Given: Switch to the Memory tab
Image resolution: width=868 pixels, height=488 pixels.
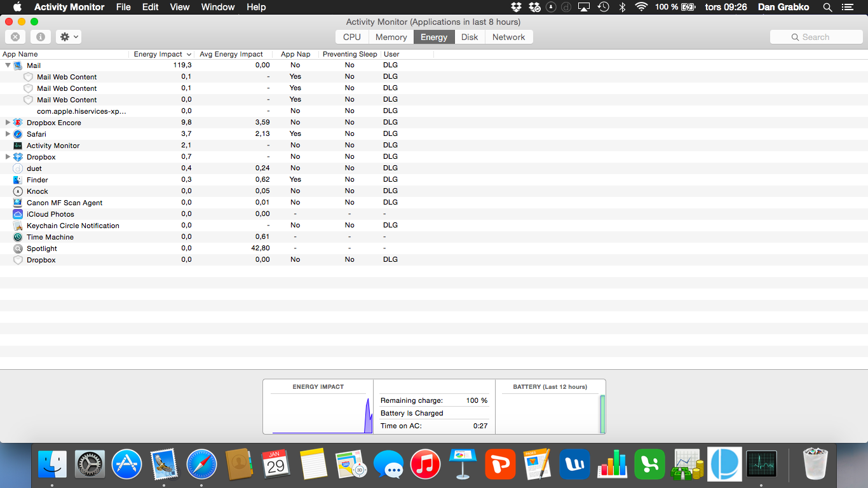Looking at the screenshot, I should pos(391,37).
